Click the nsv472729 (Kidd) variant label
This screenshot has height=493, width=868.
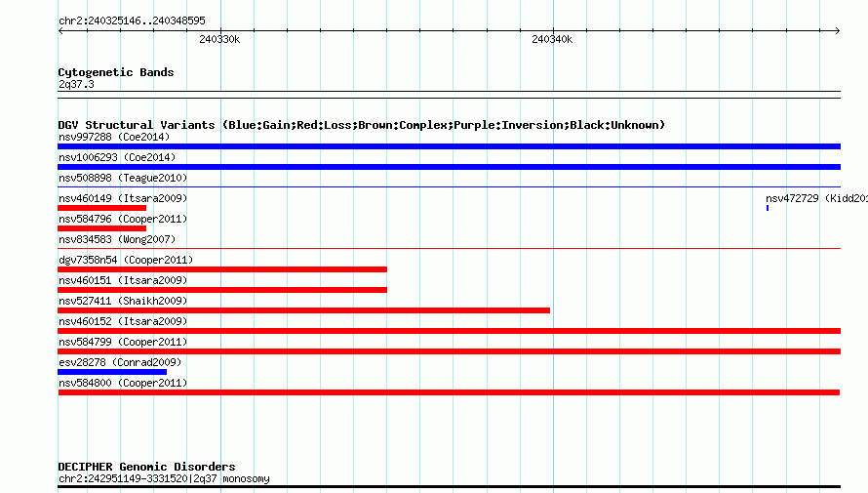click(816, 198)
